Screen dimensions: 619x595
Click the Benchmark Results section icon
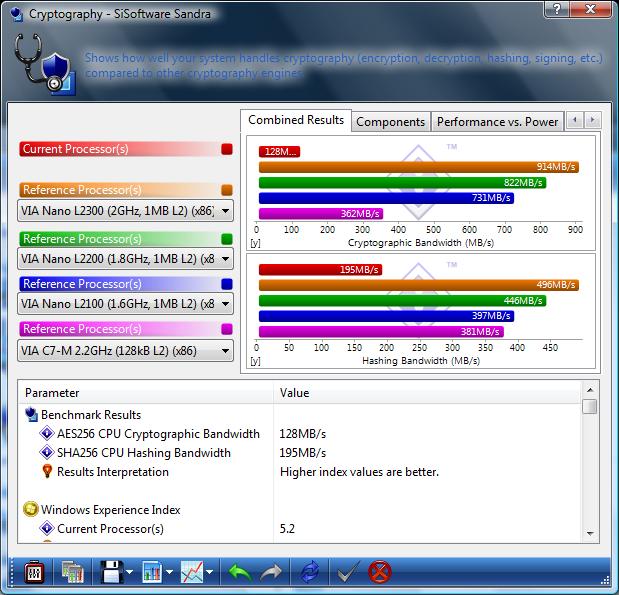click(31, 415)
